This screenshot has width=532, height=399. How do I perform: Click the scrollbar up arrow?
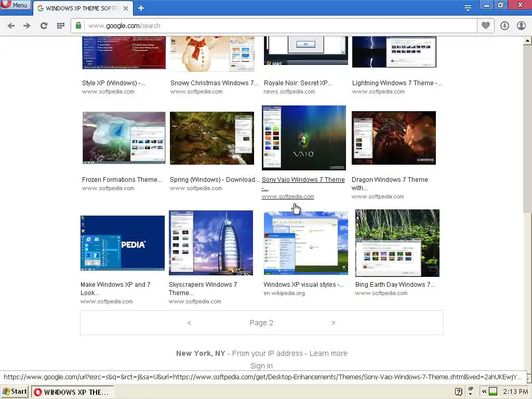[x=528, y=41]
